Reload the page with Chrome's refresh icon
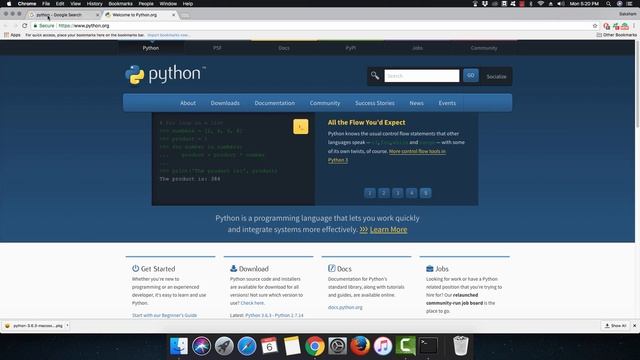The width and height of the screenshot is (640, 360). coord(24,26)
